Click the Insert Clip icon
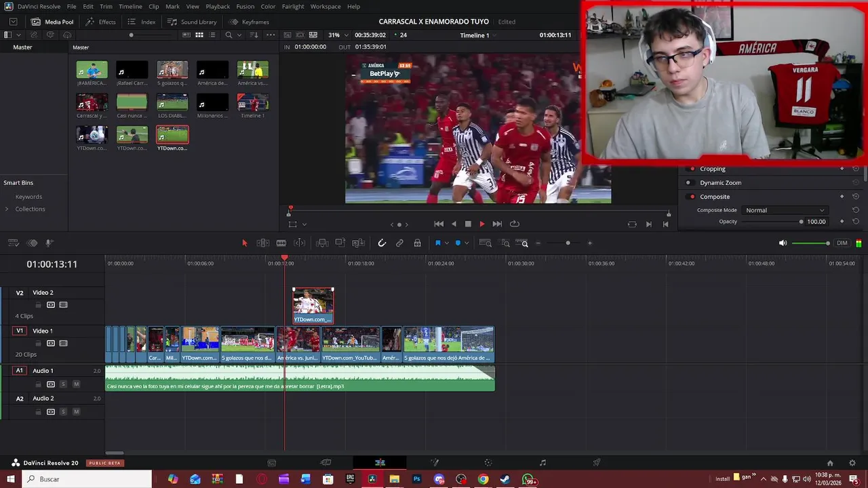 [323, 243]
